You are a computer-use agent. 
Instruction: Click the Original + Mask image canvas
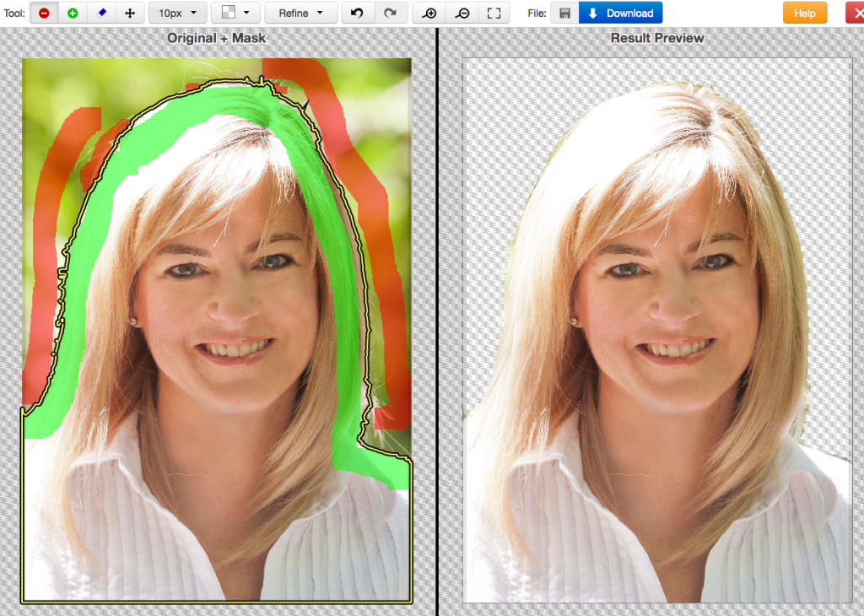[217, 330]
